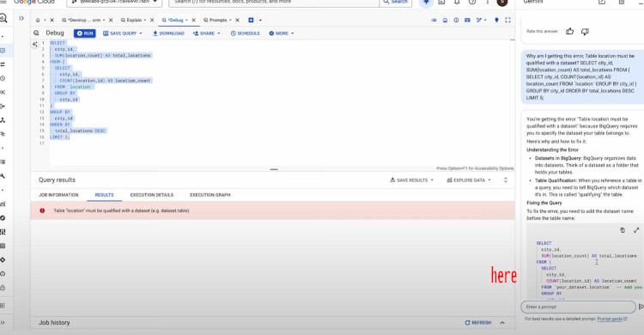Open the main navigation hamburger menu

3,2
